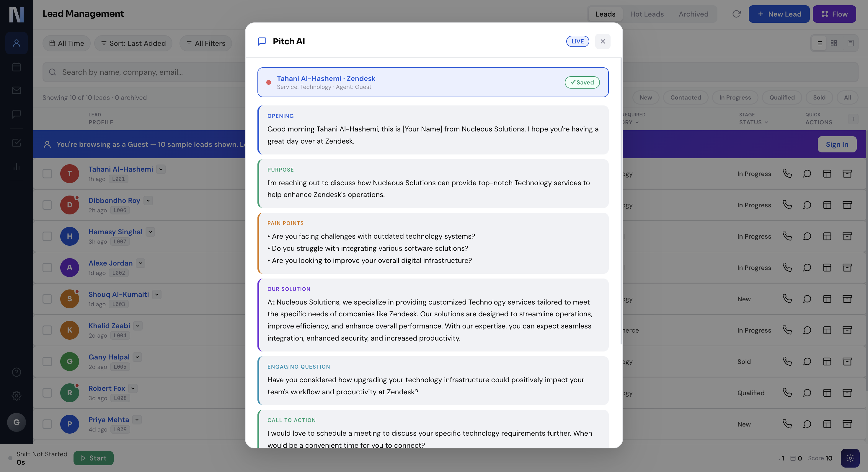
Task: Click the LIVE badge in Pitch AI
Action: point(577,41)
